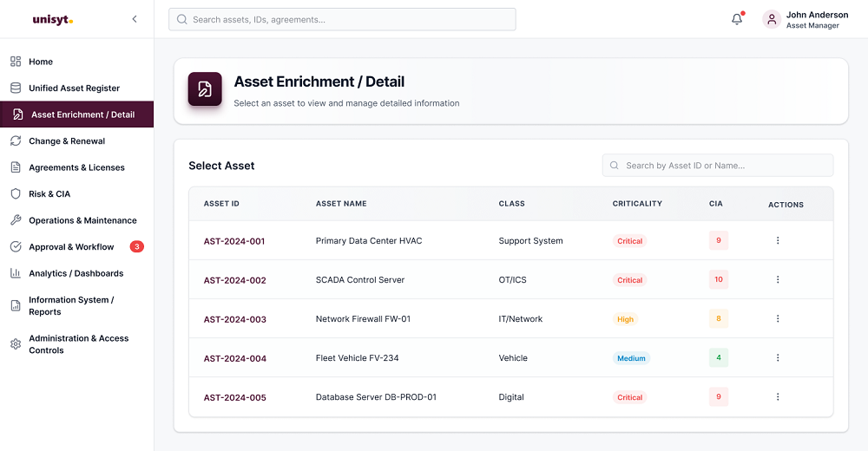Open Risk & CIA page
The height and width of the screenshot is (451, 868).
pyautogui.click(x=77, y=193)
